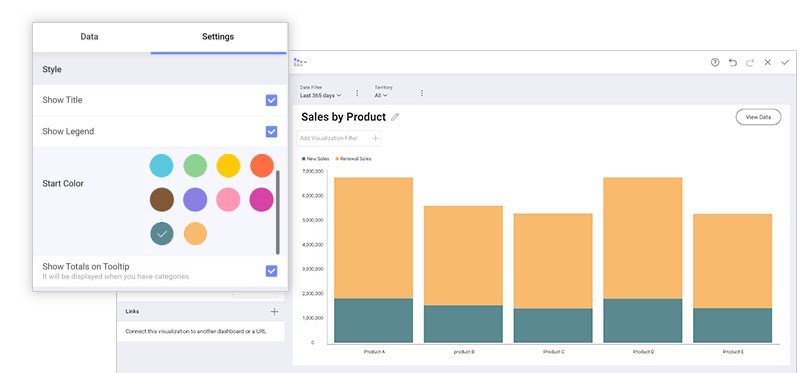800x373 pixels.
Task: Click the View Data button
Action: pos(758,117)
